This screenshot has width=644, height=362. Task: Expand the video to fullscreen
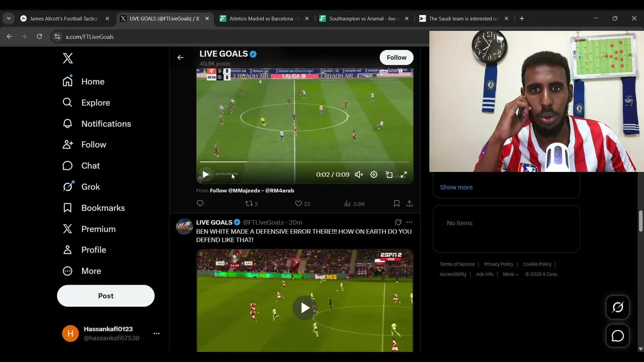[x=404, y=174]
